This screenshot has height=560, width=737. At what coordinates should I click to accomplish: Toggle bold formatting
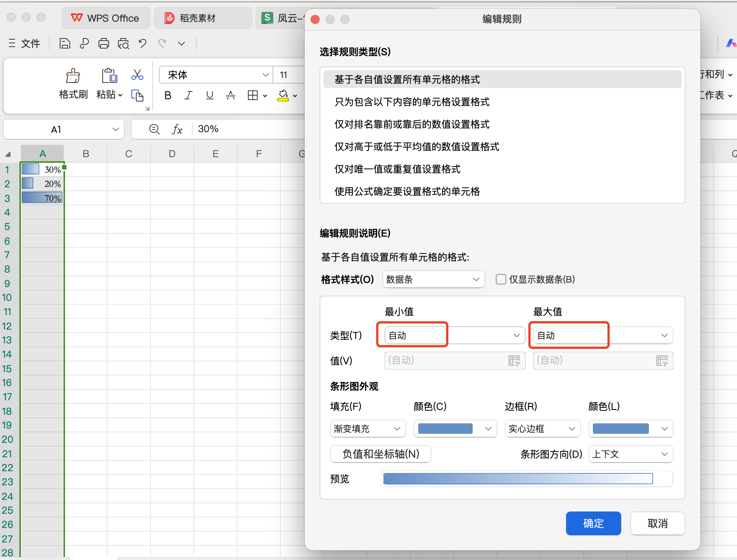click(x=168, y=95)
